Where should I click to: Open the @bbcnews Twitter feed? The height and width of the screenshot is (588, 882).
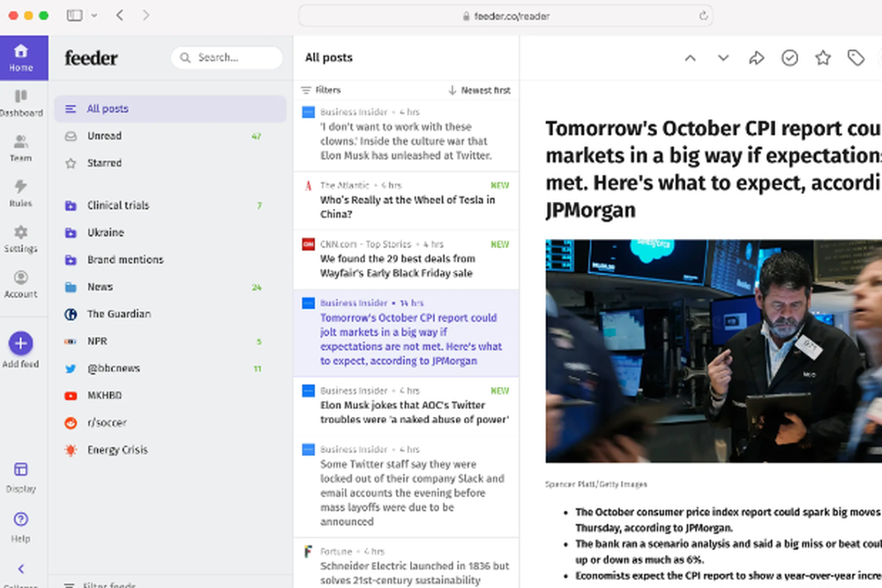[170, 368]
